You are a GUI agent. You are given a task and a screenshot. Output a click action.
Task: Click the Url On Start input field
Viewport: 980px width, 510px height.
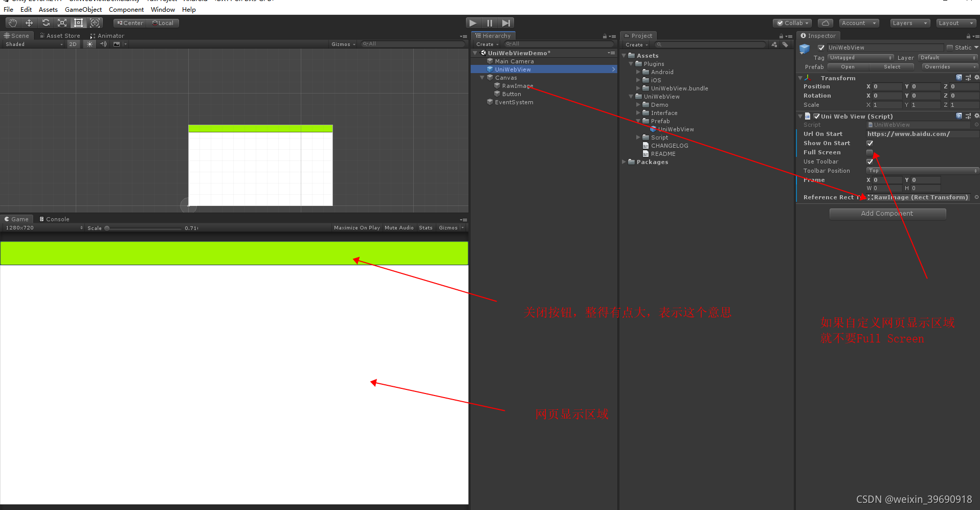point(921,133)
